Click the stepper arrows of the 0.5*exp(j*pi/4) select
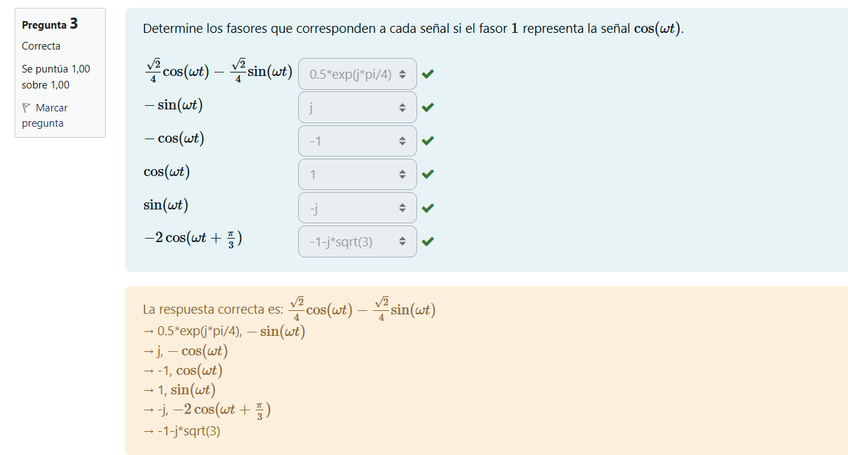This screenshot has height=455, width=848. [402, 74]
